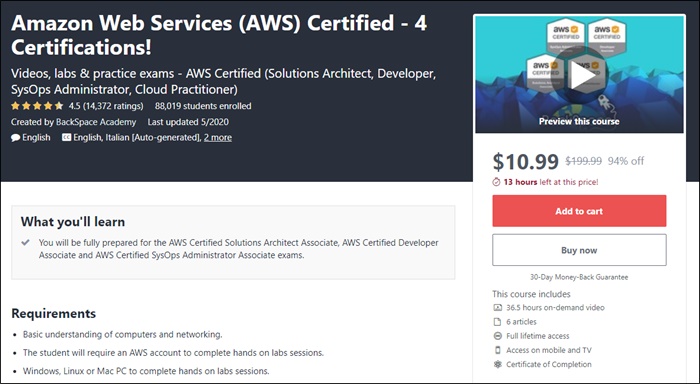Click the alarm clock icon beside '13 hours'

point(496,182)
